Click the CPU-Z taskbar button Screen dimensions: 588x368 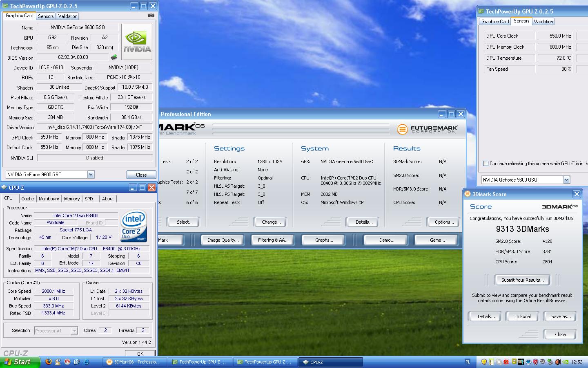click(331, 362)
